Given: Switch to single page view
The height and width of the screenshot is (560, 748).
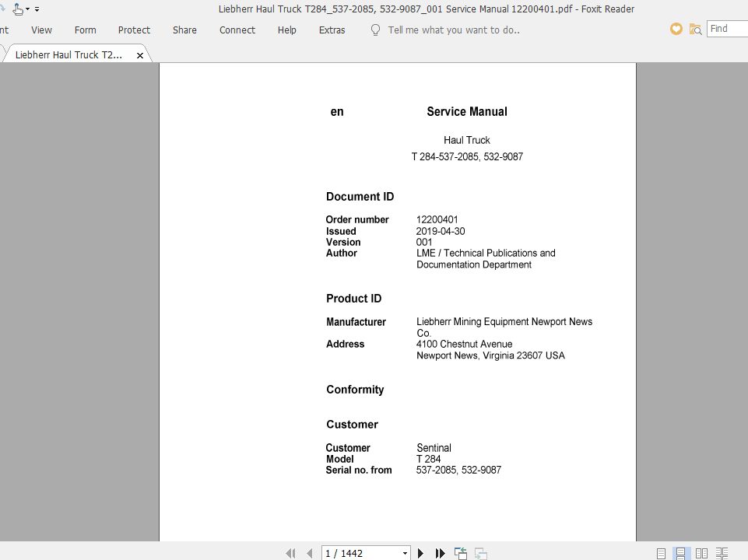Looking at the screenshot, I should point(661,553).
